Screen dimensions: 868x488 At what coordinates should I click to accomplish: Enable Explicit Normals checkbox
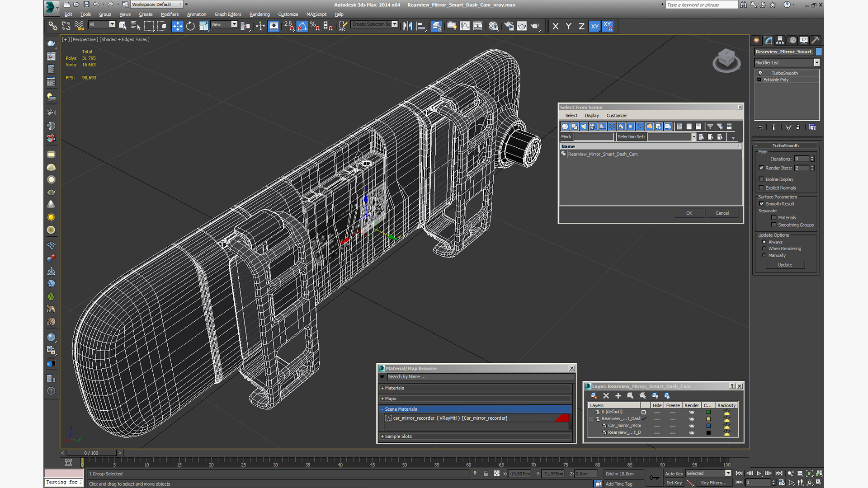point(761,188)
